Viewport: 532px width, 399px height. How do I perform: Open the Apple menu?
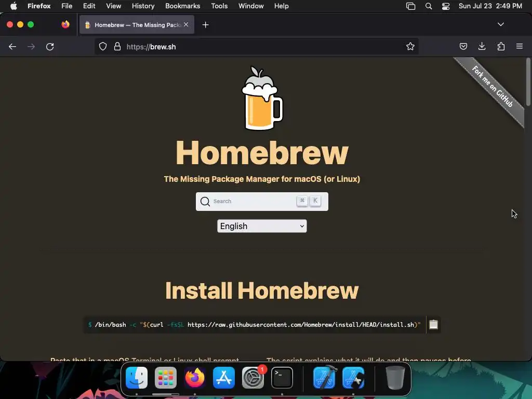click(14, 6)
